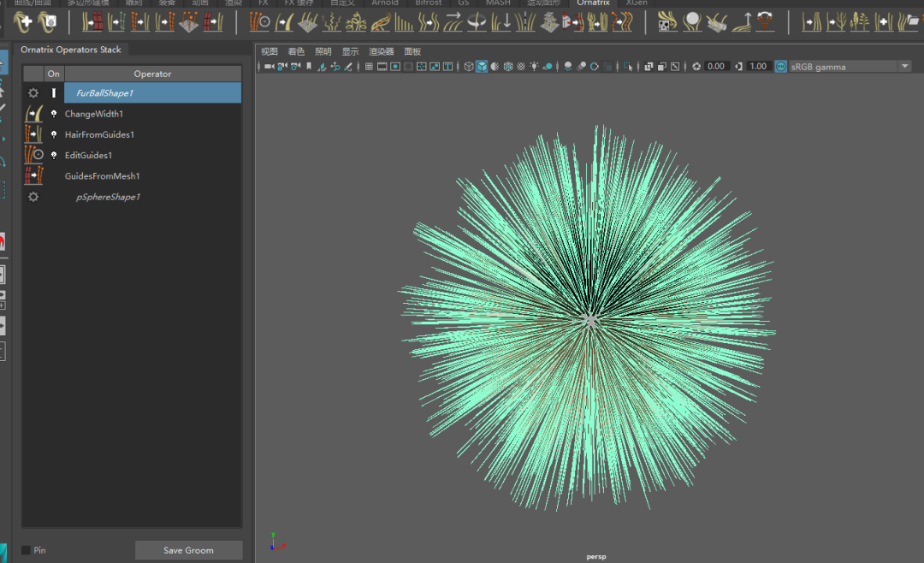This screenshot has width=924, height=563.
Task: Click the Save Groom button
Action: (188, 550)
